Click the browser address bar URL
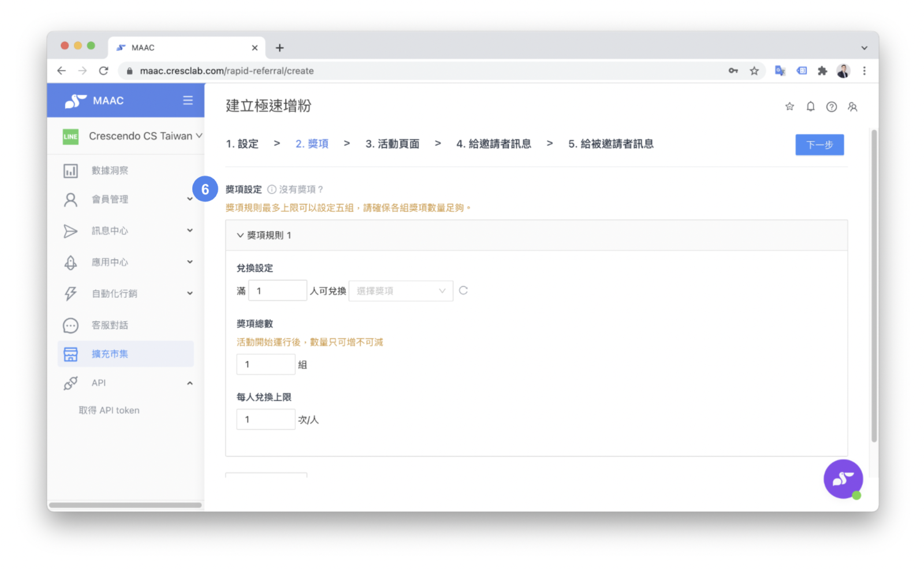The width and height of the screenshot is (924, 569). 227,71
